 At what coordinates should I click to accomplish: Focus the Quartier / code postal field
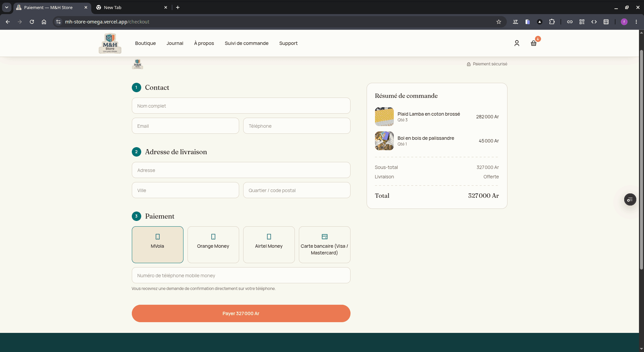297,190
